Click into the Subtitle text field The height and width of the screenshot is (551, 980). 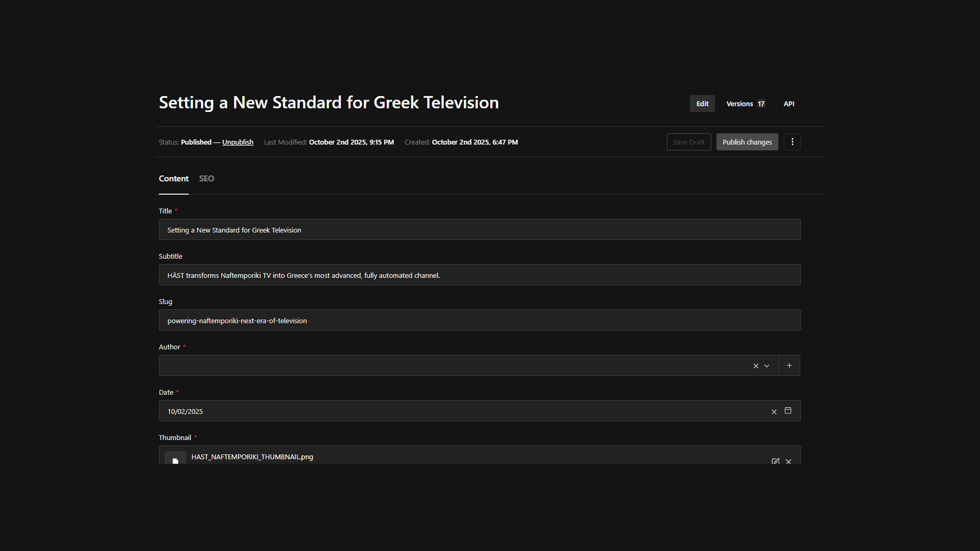[x=479, y=275]
